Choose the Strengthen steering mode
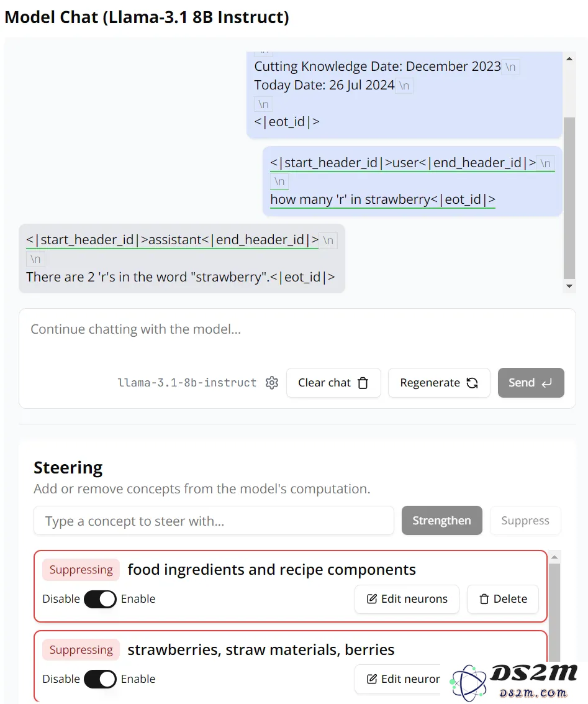 coord(442,520)
